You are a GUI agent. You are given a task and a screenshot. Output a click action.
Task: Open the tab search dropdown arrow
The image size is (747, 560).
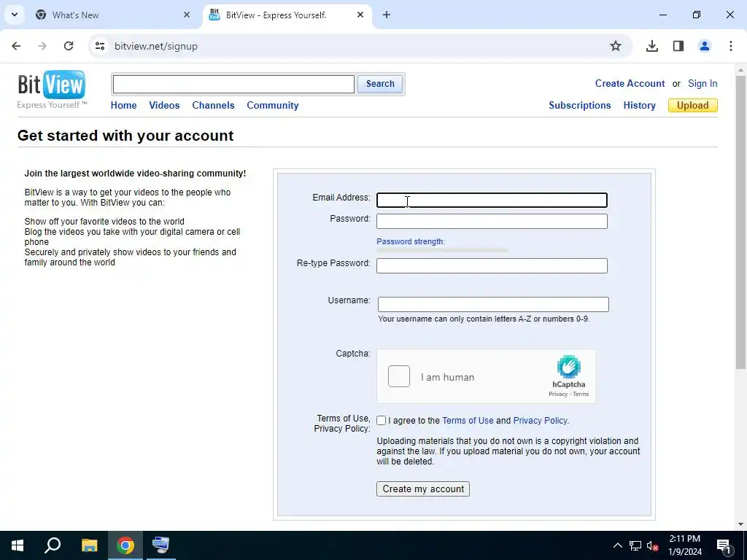pyautogui.click(x=15, y=15)
